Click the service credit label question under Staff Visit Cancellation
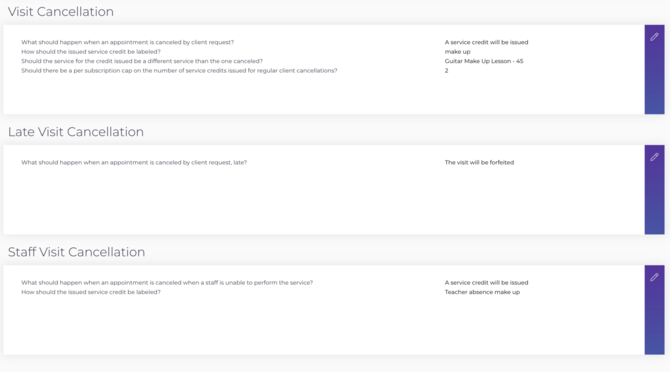The height and width of the screenshot is (372, 670). click(91, 292)
